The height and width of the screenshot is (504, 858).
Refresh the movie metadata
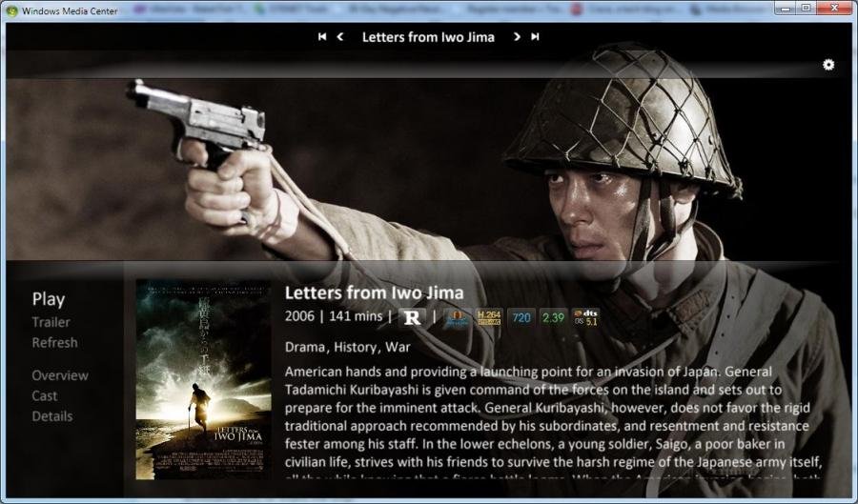(54, 343)
